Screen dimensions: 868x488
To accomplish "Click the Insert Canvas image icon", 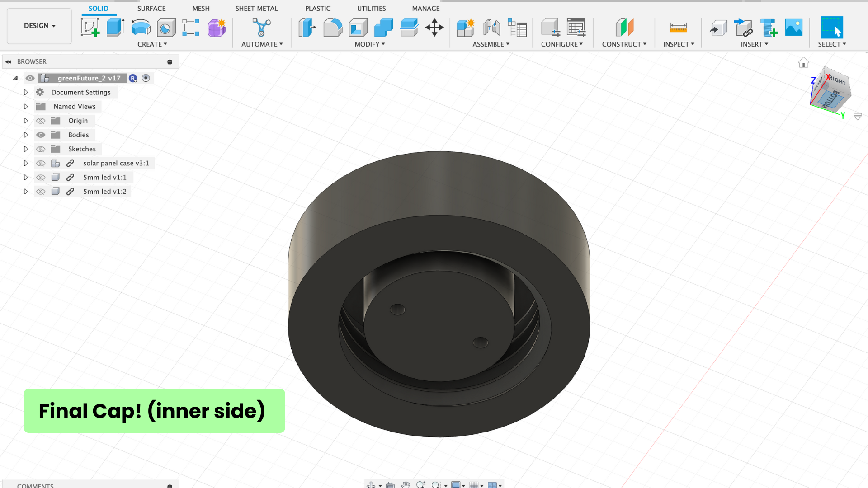I will click(793, 28).
